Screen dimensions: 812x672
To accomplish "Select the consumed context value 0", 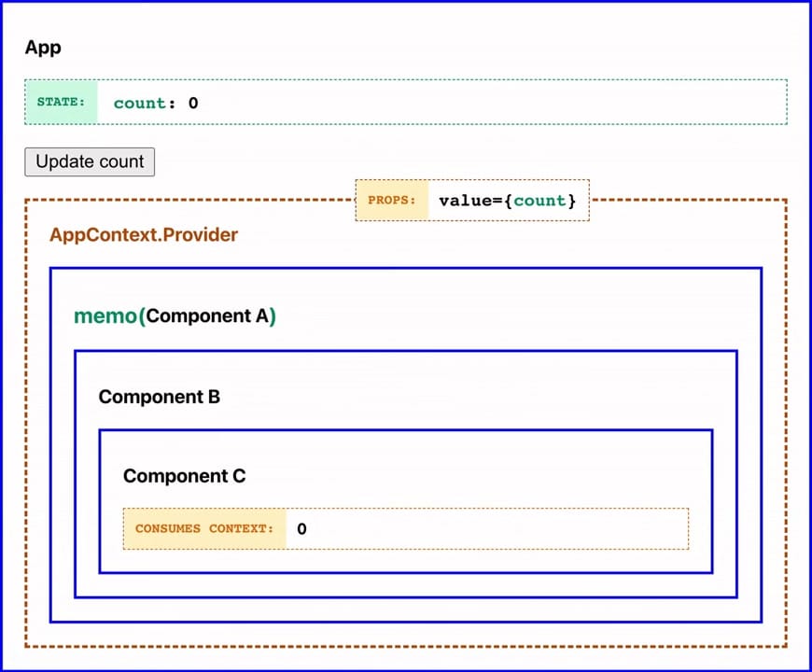I will tap(301, 529).
